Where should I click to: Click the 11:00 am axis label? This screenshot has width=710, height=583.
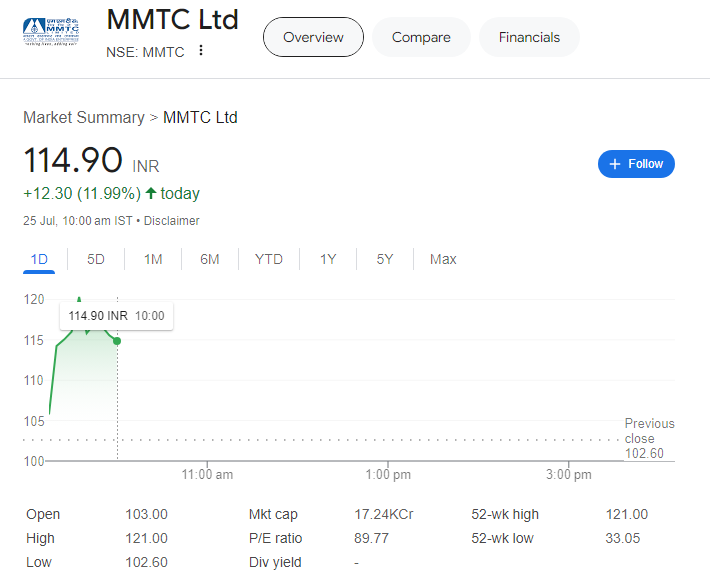(207, 475)
